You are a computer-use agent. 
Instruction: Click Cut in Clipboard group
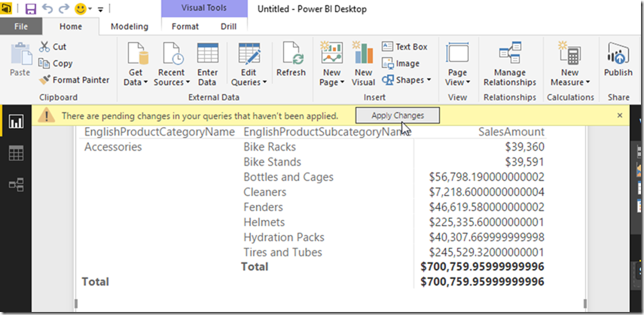coord(53,47)
